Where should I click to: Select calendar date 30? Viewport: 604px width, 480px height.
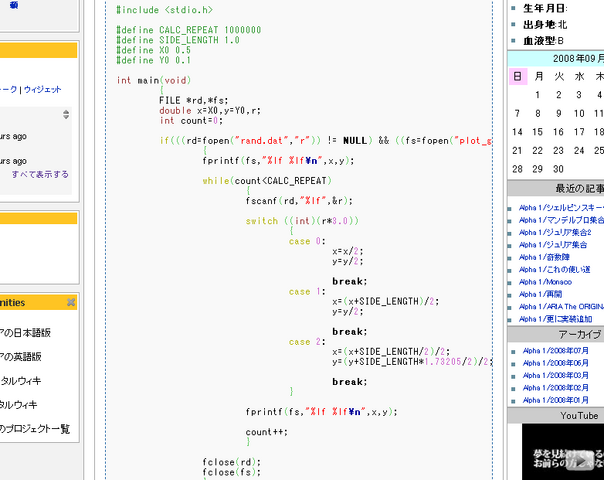[559, 169]
